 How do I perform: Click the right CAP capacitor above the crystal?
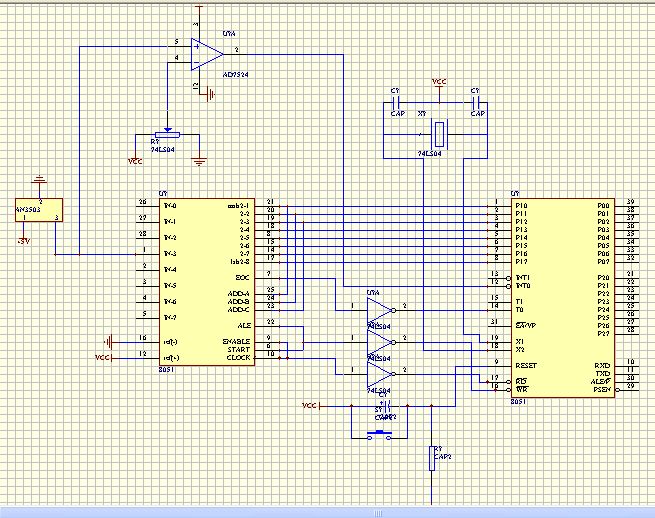(x=476, y=102)
